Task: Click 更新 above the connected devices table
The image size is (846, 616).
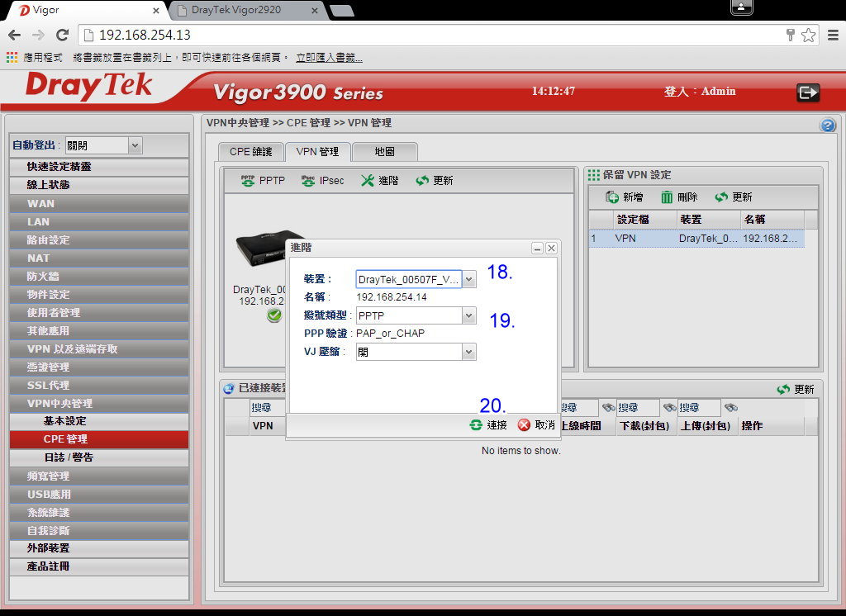Action: point(796,389)
